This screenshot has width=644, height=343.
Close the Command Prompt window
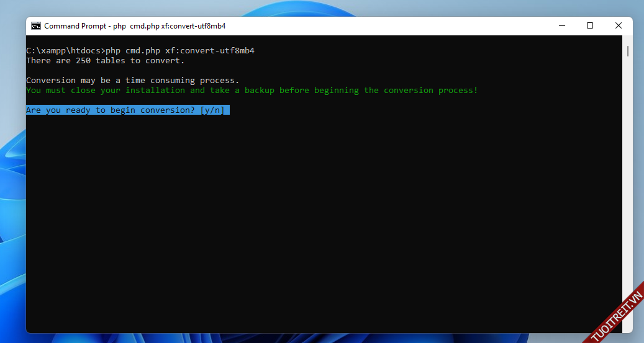point(619,26)
